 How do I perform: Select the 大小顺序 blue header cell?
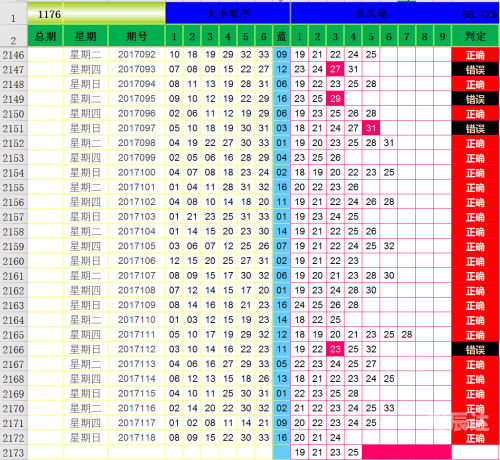point(228,13)
